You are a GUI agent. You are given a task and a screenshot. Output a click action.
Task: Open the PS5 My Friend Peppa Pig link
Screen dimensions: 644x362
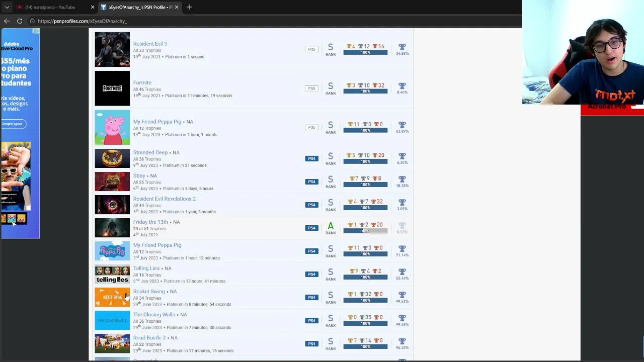[157, 122]
